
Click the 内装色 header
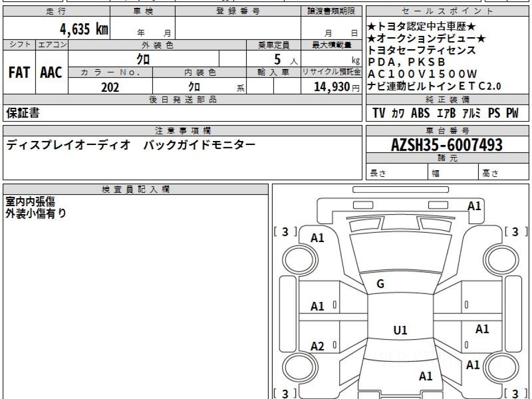coord(199,73)
